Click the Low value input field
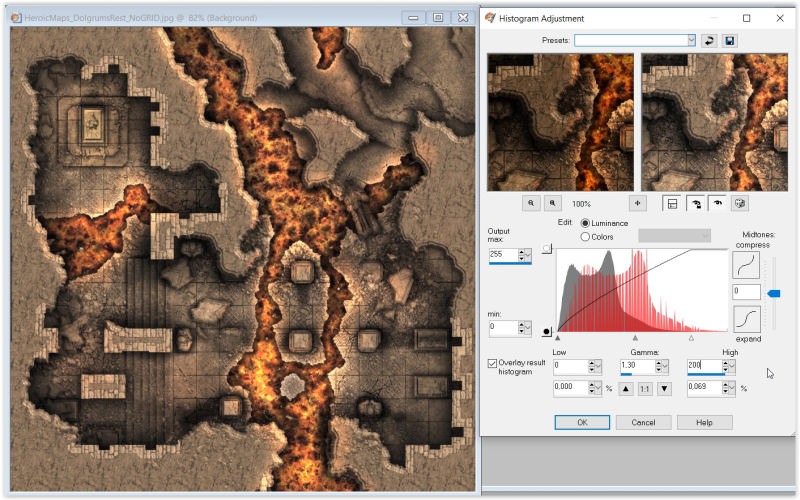 pos(570,366)
